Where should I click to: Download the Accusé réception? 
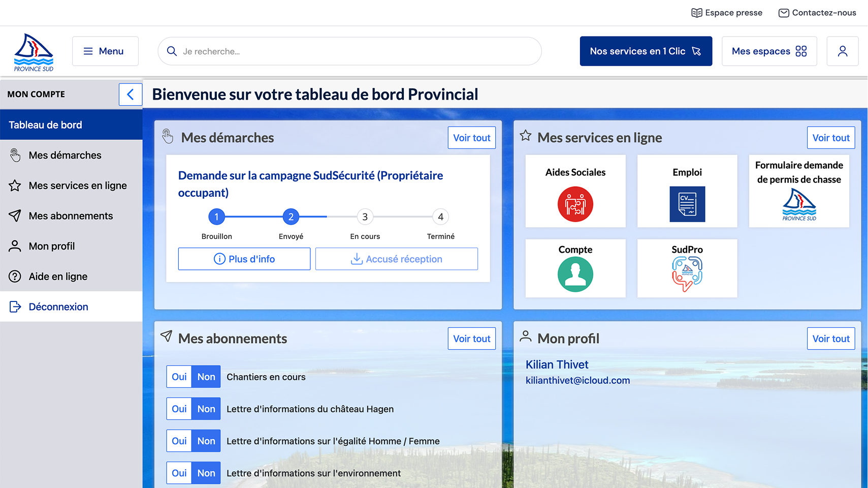[397, 259]
